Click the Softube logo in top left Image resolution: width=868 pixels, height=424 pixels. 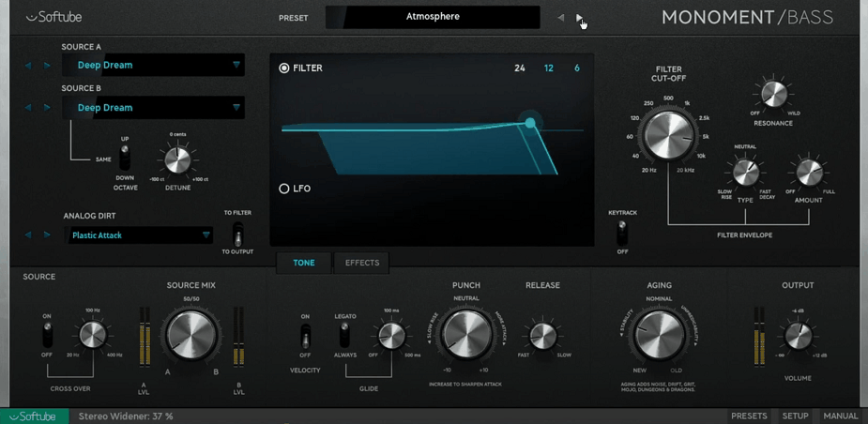click(53, 17)
